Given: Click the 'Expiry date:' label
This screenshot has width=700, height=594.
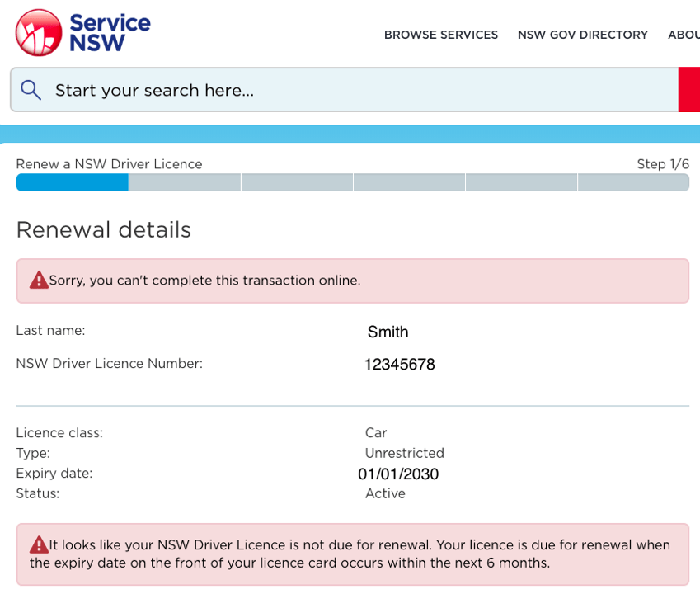Looking at the screenshot, I should click(x=54, y=474).
